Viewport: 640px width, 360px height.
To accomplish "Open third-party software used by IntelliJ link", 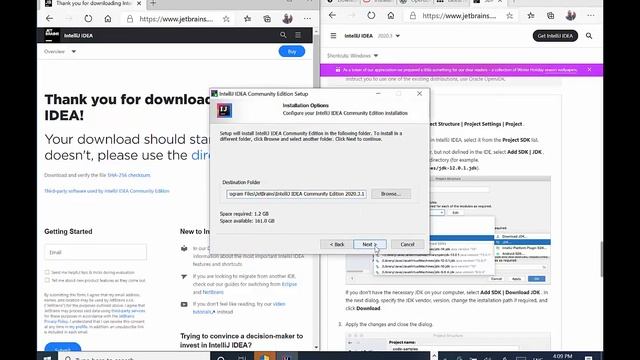I will (107, 191).
